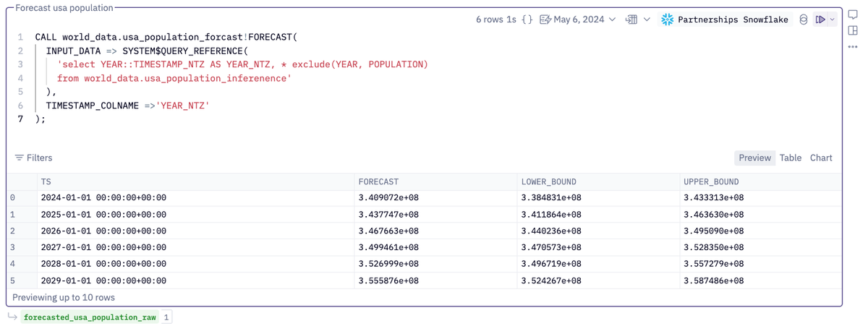The height and width of the screenshot is (326, 868).
Task: Switch to the Chart tab
Action: pyautogui.click(x=821, y=158)
